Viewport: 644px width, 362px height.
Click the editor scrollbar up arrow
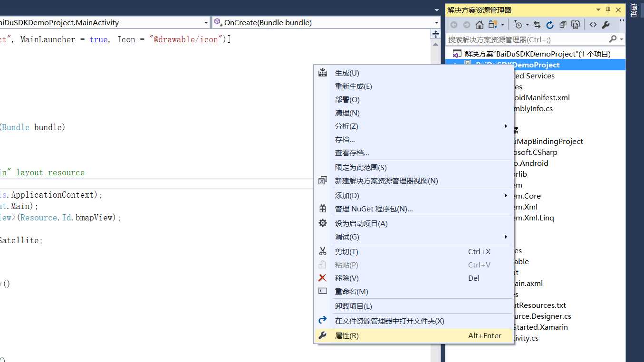point(435,44)
